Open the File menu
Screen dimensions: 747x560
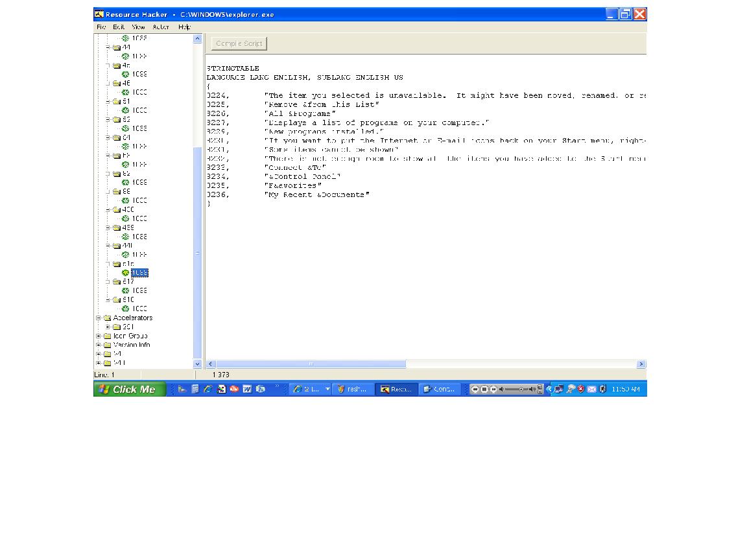pyautogui.click(x=101, y=27)
